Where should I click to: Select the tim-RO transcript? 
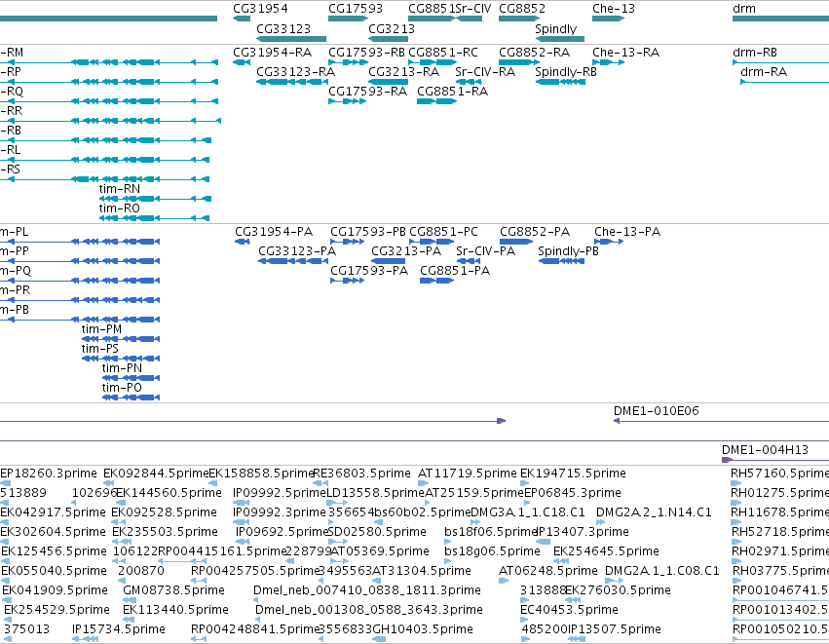click(154, 218)
